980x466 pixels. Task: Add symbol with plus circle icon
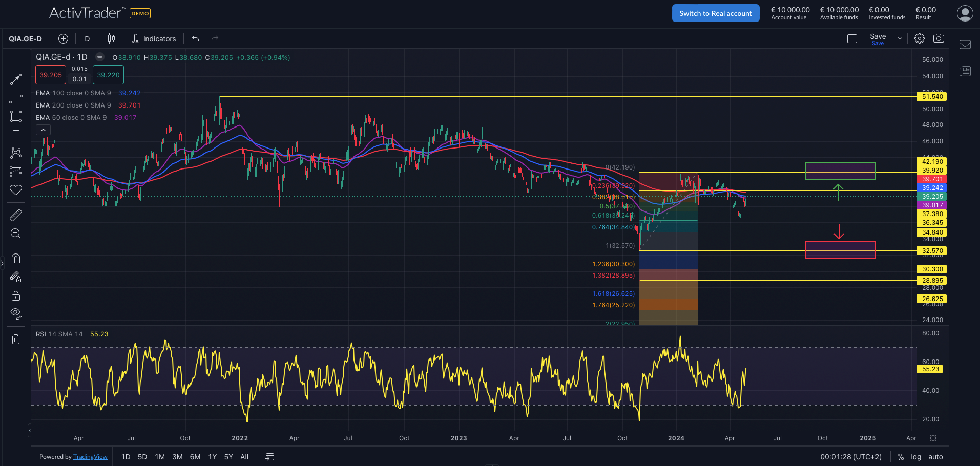point(63,39)
